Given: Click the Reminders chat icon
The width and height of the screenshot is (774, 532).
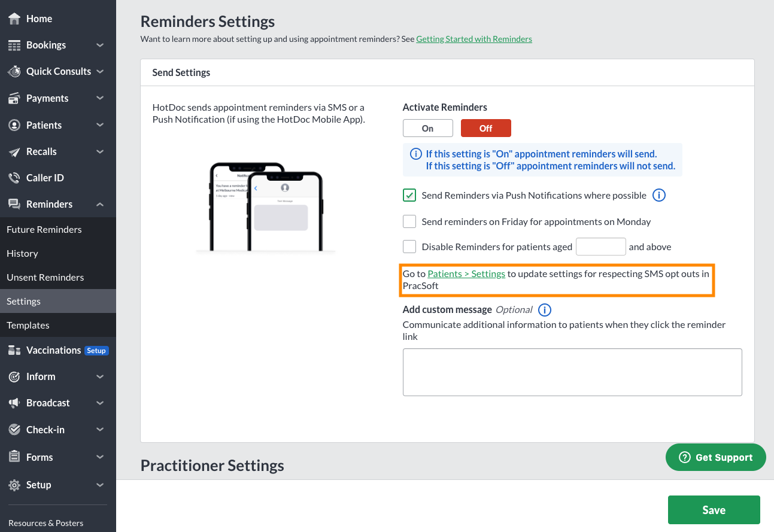Looking at the screenshot, I should tap(14, 204).
